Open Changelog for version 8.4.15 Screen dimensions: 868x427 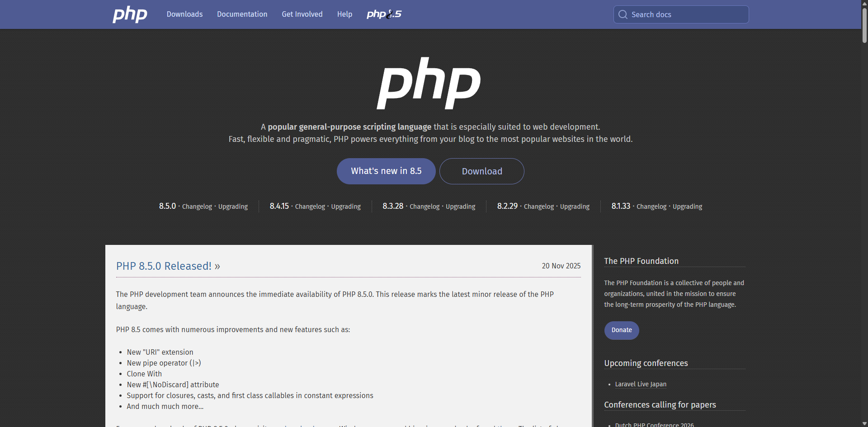(310, 206)
